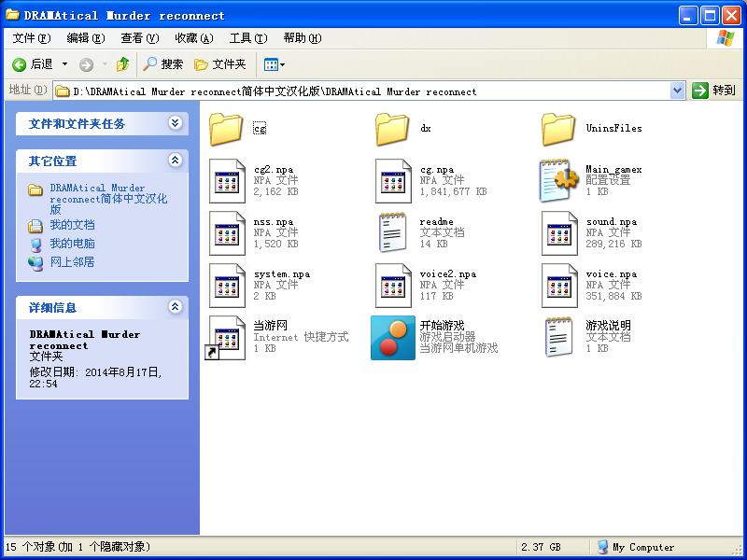Select the cg.npa file icon
This screenshot has height=560, width=747.
(393, 181)
